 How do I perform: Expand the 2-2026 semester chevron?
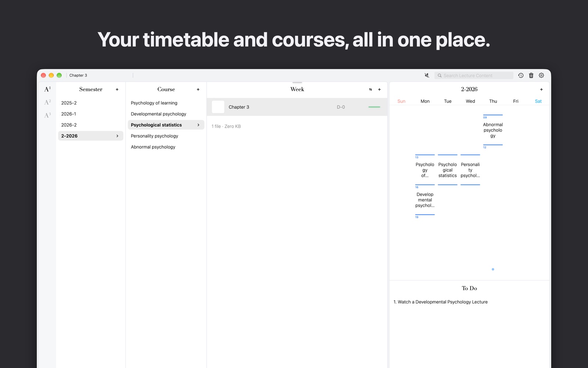pos(117,136)
